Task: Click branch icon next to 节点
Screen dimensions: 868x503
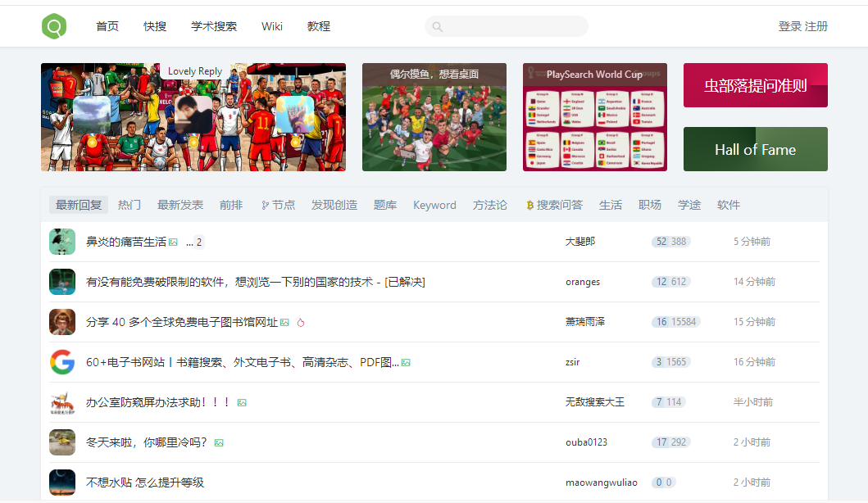Action: [266, 206]
